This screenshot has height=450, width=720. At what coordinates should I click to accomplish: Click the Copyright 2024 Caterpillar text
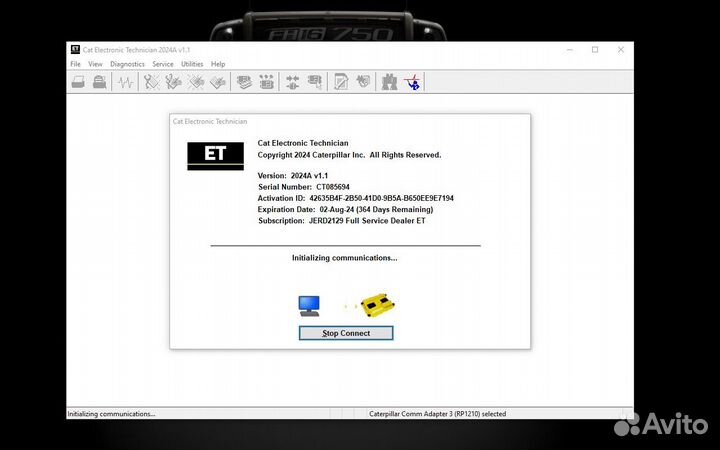pyautogui.click(x=349, y=155)
